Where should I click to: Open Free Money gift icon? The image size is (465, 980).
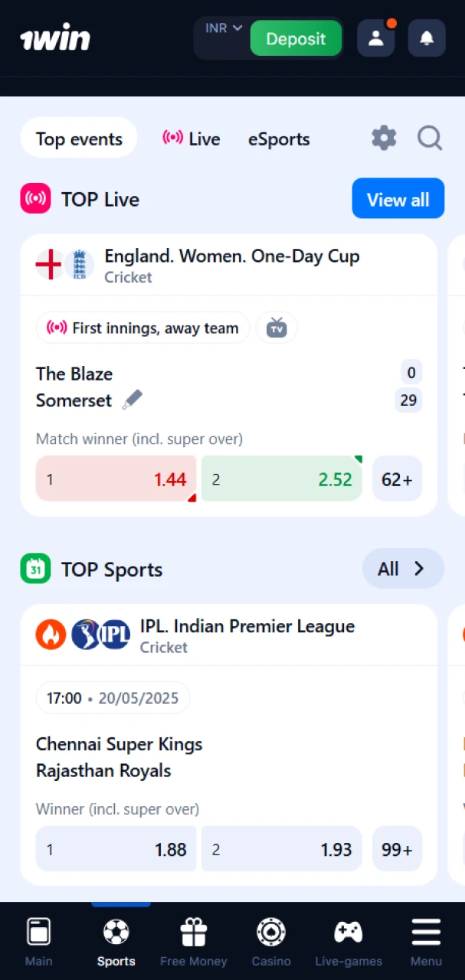tap(193, 932)
